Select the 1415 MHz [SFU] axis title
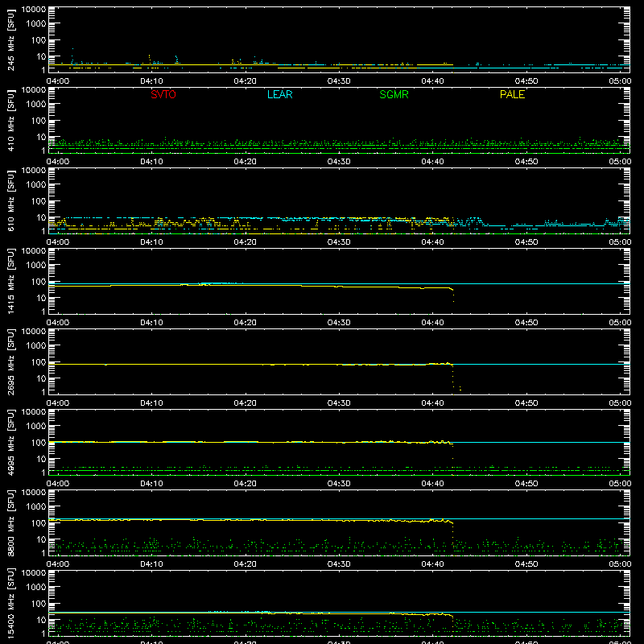Viewport: 644px width, 644px height. point(10,282)
